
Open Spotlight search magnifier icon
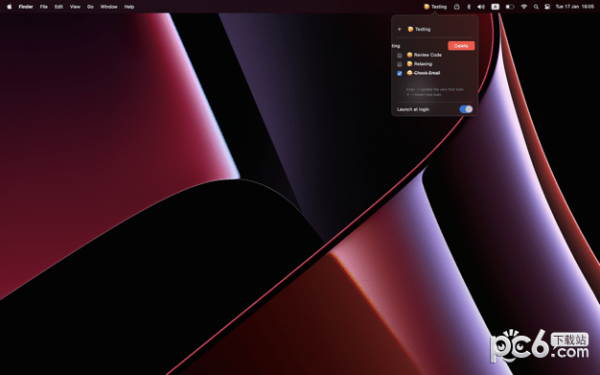click(536, 7)
